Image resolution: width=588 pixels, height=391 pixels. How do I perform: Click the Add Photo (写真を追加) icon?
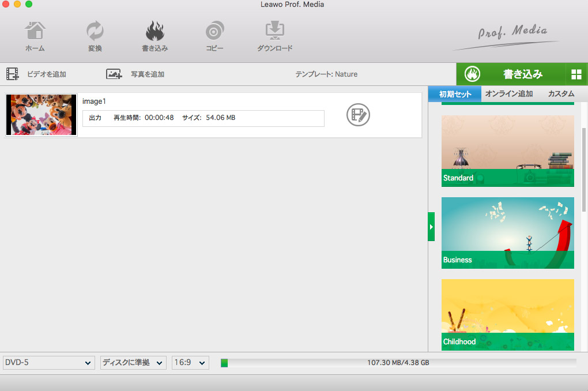click(x=114, y=74)
